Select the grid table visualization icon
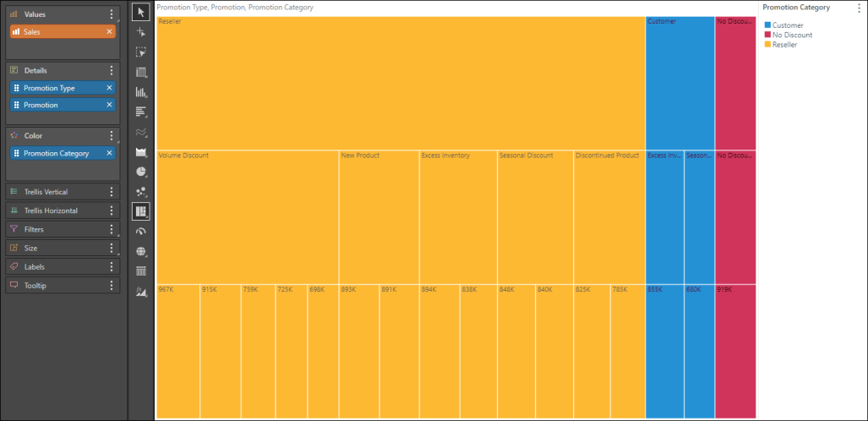 point(141,72)
